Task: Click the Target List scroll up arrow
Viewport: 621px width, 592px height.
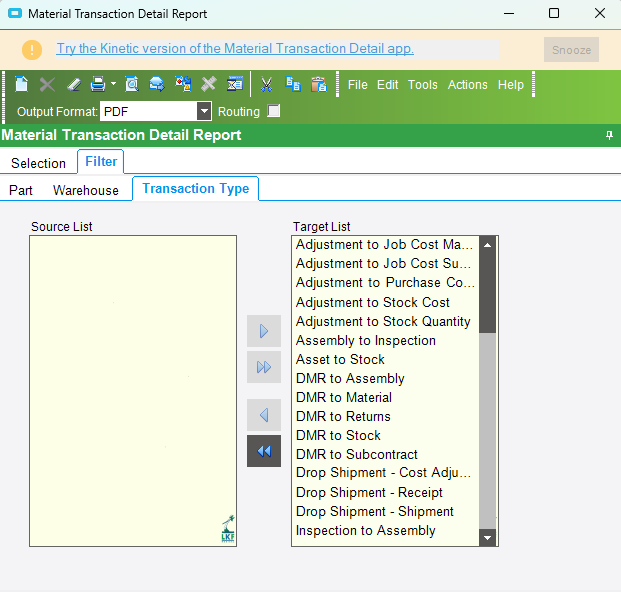Action: [x=488, y=245]
